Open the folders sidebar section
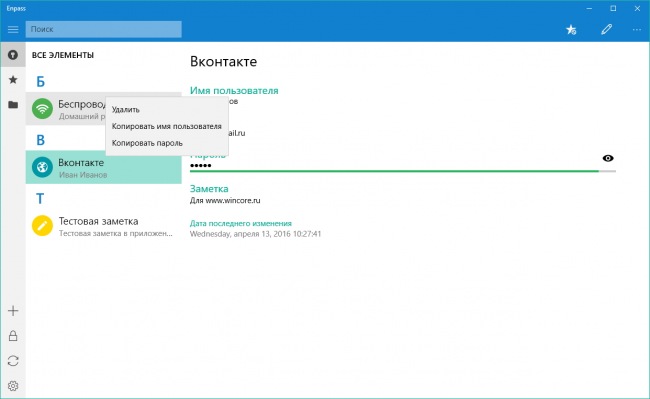 (x=13, y=104)
